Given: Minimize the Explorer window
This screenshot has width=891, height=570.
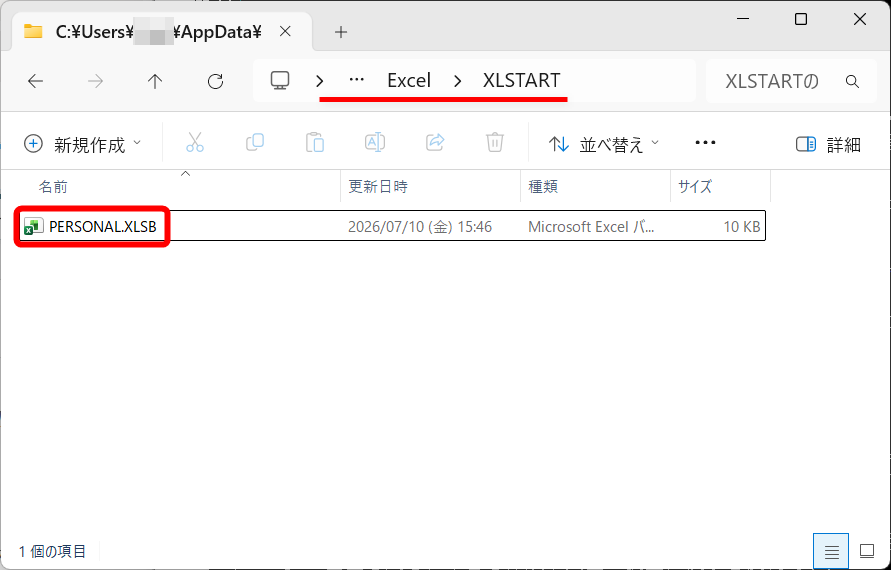Looking at the screenshot, I should tap(743, 19).
